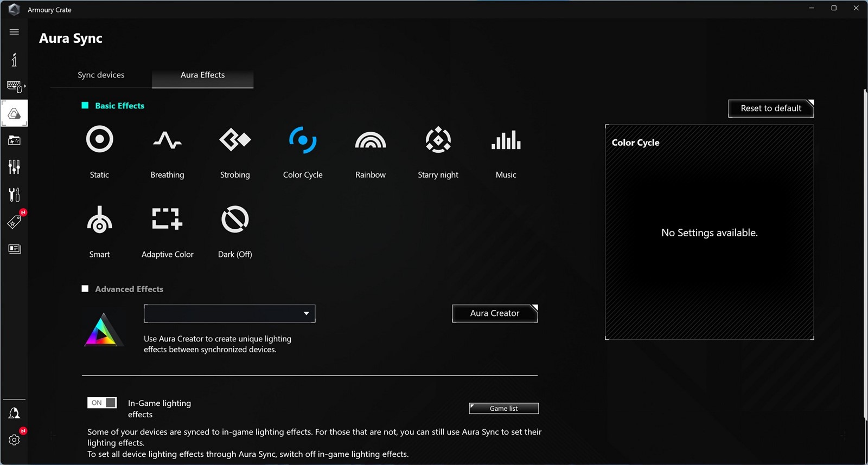Open the Settings gear in sidebar
Screen dimensions: 868x465
(x=14, y=440)
